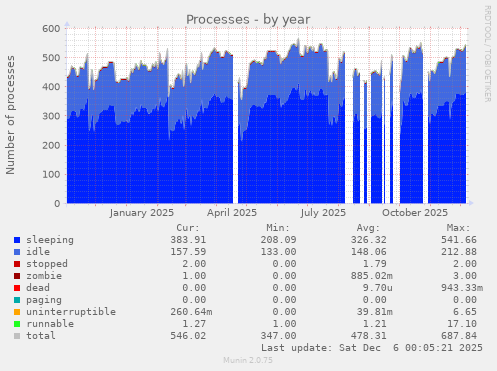Click the total gray legend swatch

click(17, 336)
